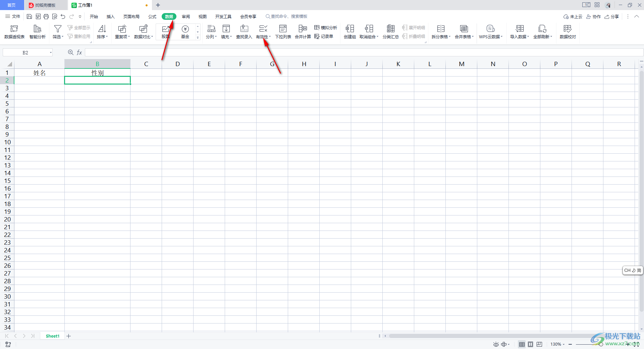Open the 重复项 duplicates tool

(x=122, y=32)
